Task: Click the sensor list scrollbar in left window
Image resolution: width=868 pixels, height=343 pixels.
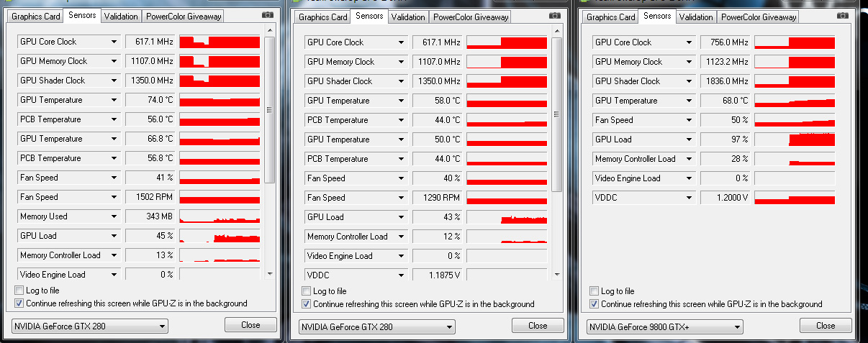Action: (270, 109)
